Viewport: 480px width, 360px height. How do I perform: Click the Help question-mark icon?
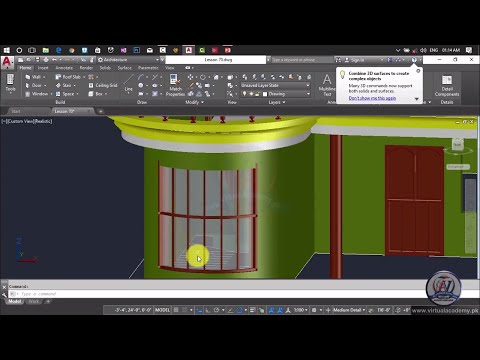coord(414,60)
